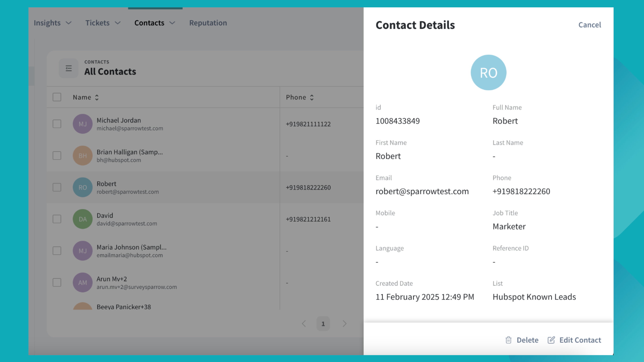This screenshot has height=362, width=644.
Task: Click Brian Halligan's BH avatar
Action: point(82,156)
